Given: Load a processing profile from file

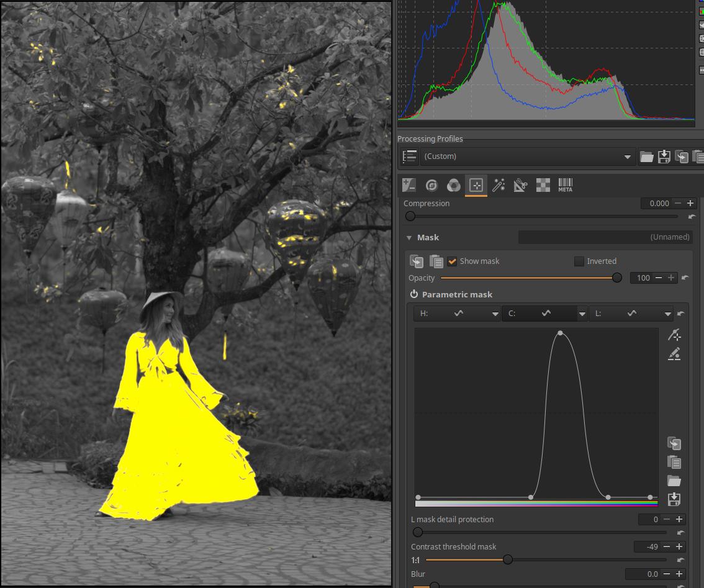Looking at the screenshot, I should (647, 156).
